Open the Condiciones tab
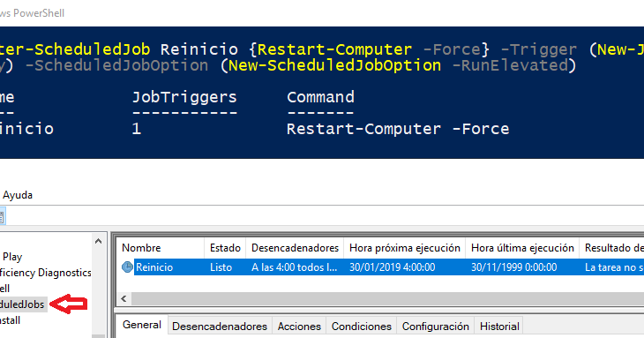Image resolution: width=644 pixels, height=338 pixels. tap(362, 327)
